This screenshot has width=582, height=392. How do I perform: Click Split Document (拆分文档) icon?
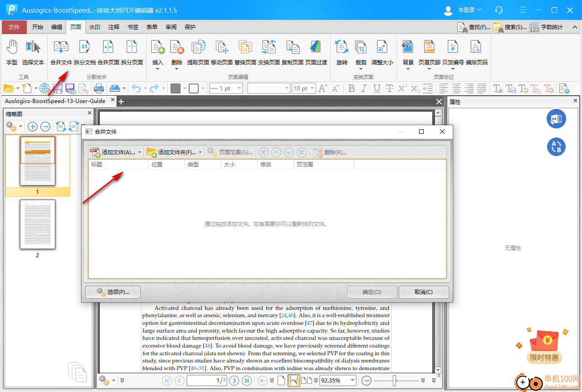[85, 52]
